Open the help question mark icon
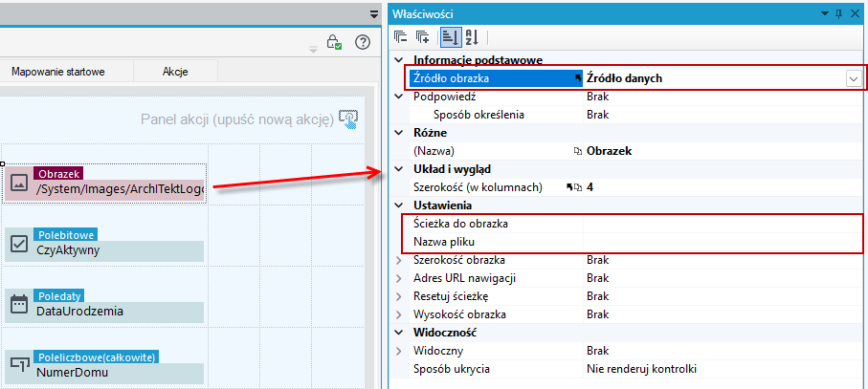868x389 pixels. coord(363,42)
